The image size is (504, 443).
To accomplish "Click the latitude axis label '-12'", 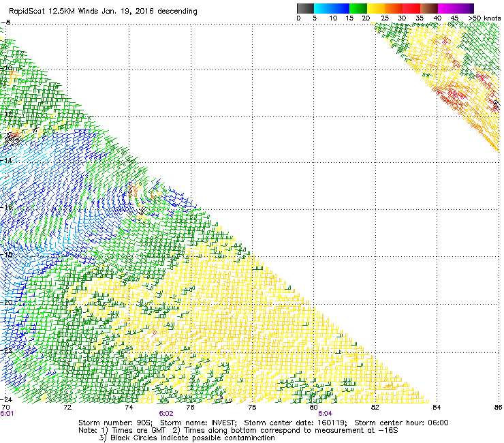I will point(7,114).
